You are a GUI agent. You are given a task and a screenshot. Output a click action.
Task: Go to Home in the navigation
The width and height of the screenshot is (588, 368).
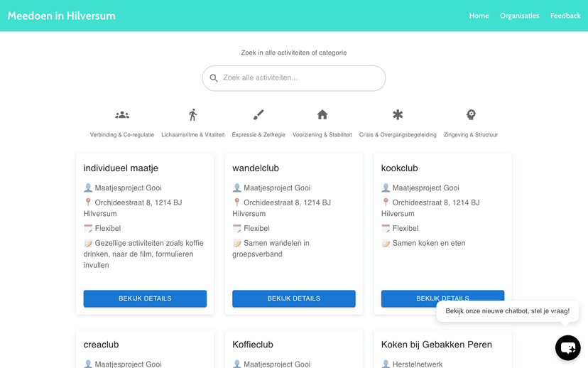[479, 16]
